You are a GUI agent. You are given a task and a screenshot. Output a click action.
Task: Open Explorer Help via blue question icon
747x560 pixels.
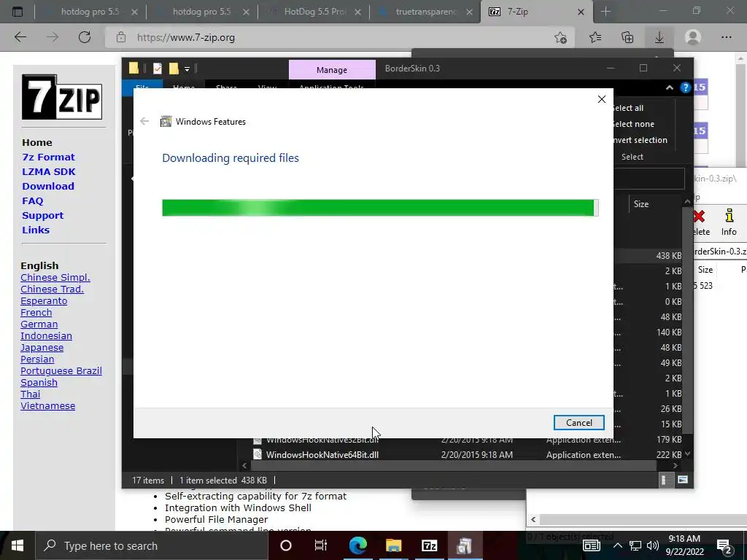(685, 87)
